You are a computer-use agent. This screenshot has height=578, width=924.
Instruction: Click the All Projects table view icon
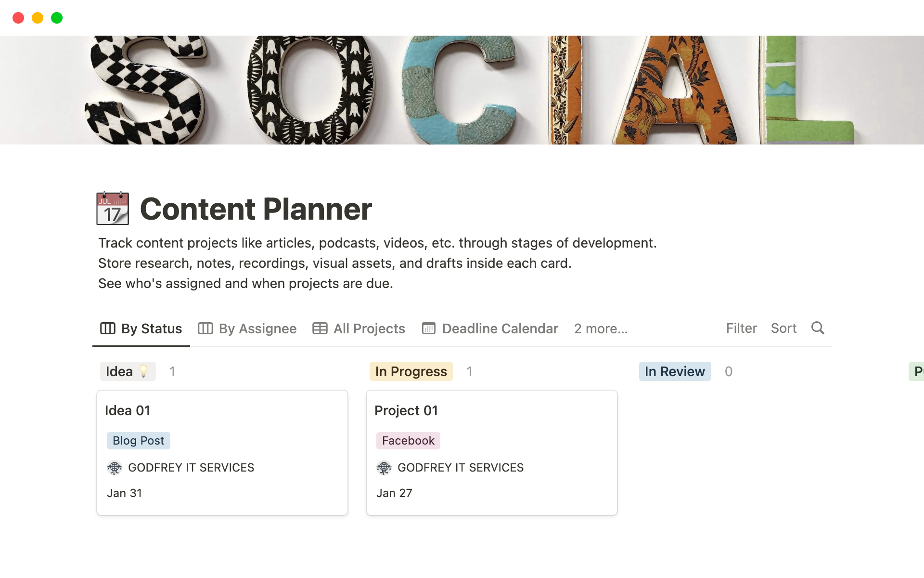click(320, 328)
